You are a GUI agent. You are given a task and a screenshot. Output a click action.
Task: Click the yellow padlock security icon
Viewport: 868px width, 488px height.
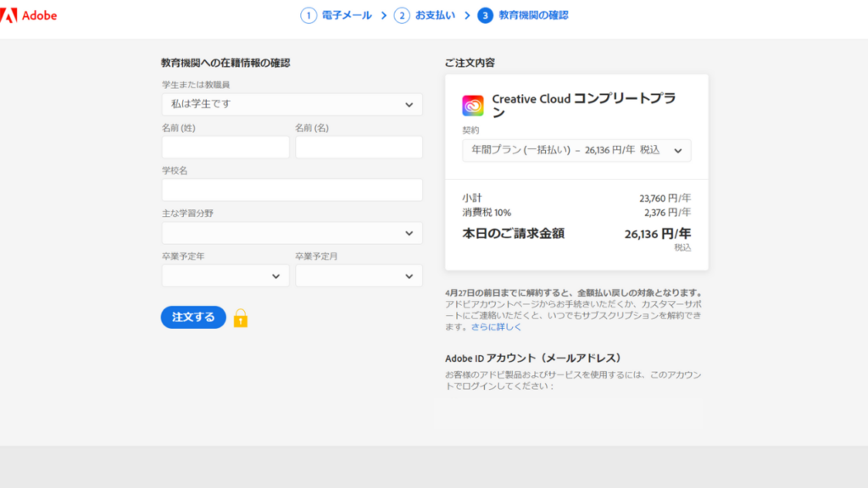pyautogui.click(x=240, y=319)
